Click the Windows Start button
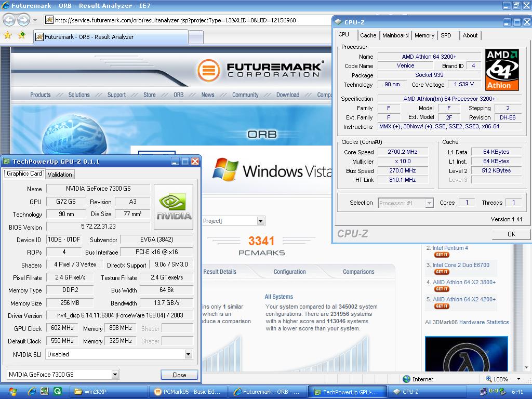This screenshot has width=532, height=399. click(12, 392)
